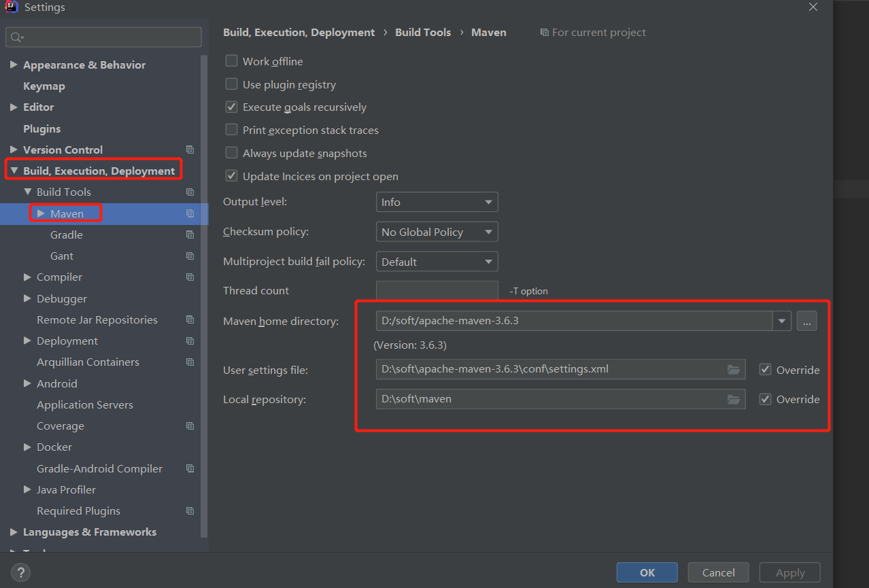Viewport: 869px width, 588px height.
Task: Enable Always update snapshots checkbox
Action: [231, 153]
